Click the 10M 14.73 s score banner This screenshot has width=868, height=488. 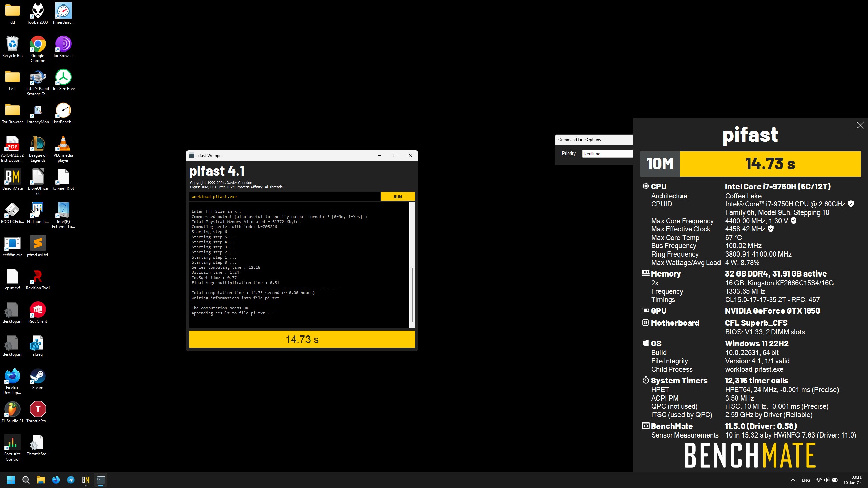[750, 164]
